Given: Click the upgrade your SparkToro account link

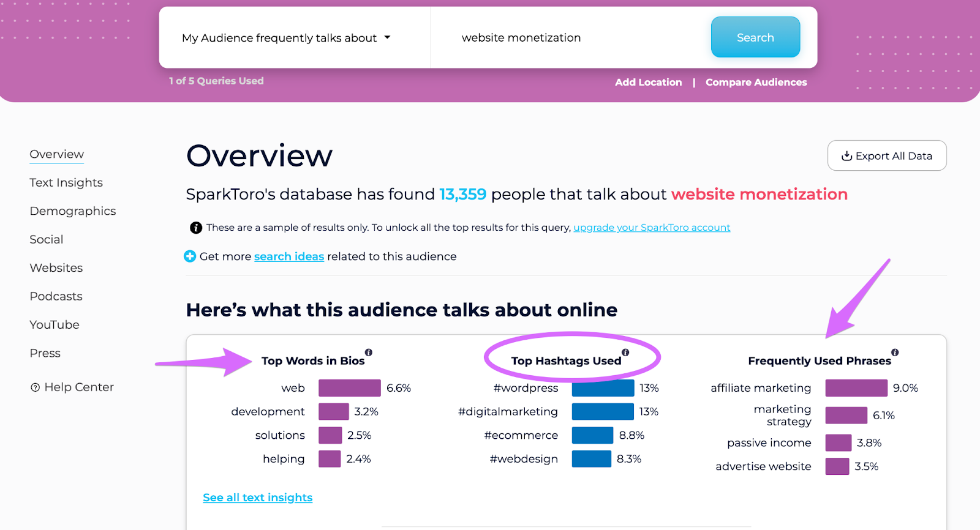Looking at the screenshot, I should 652,228.
